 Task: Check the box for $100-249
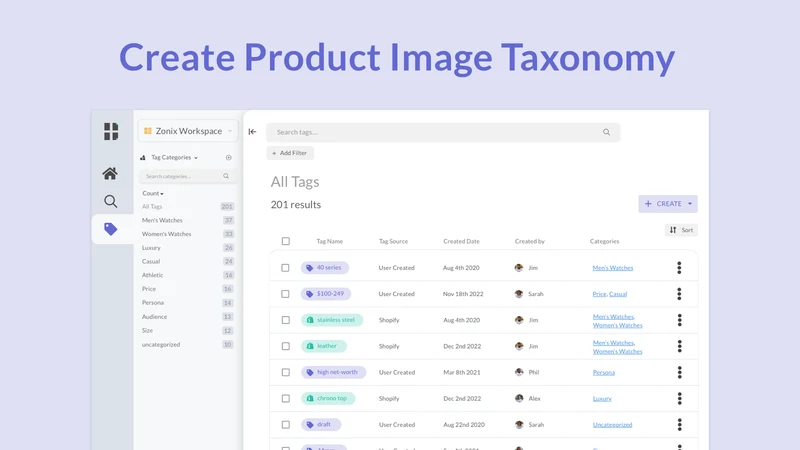285,294
